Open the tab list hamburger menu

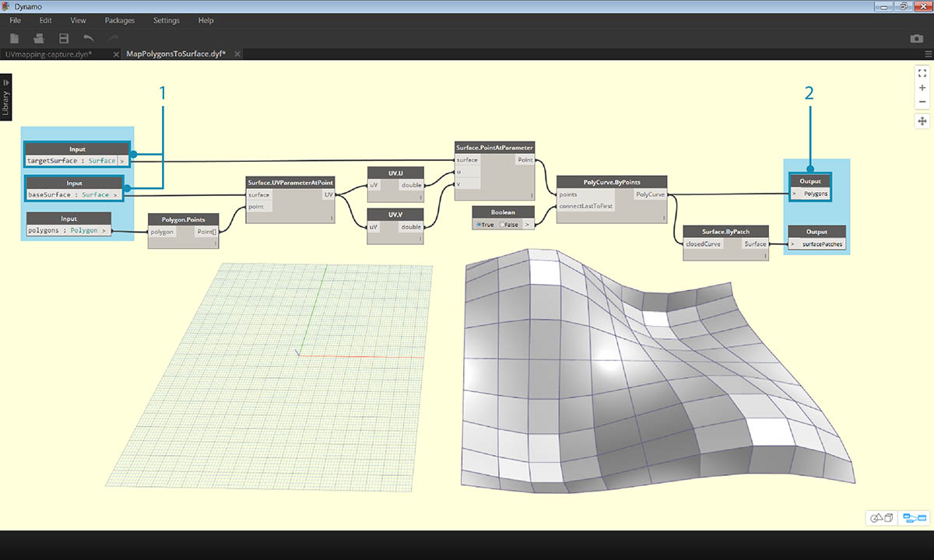pos(928,54)
